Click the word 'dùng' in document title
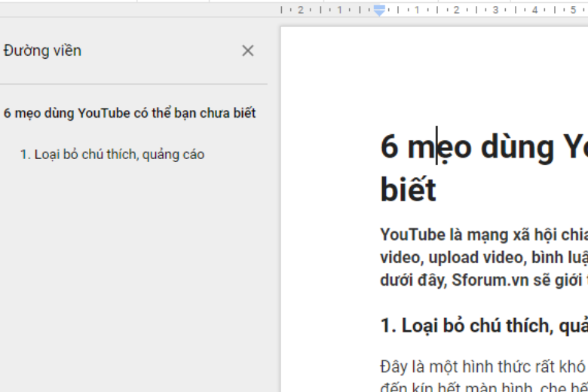 click(x=519, y=146)
